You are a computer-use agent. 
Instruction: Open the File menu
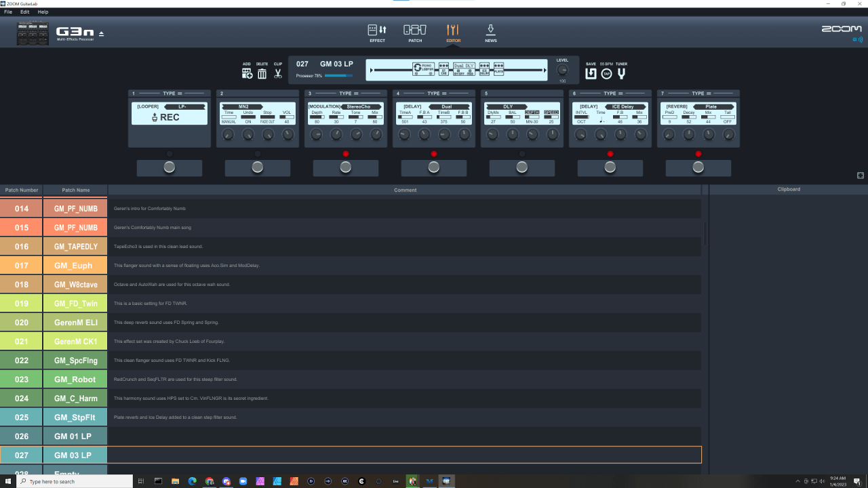7,12
